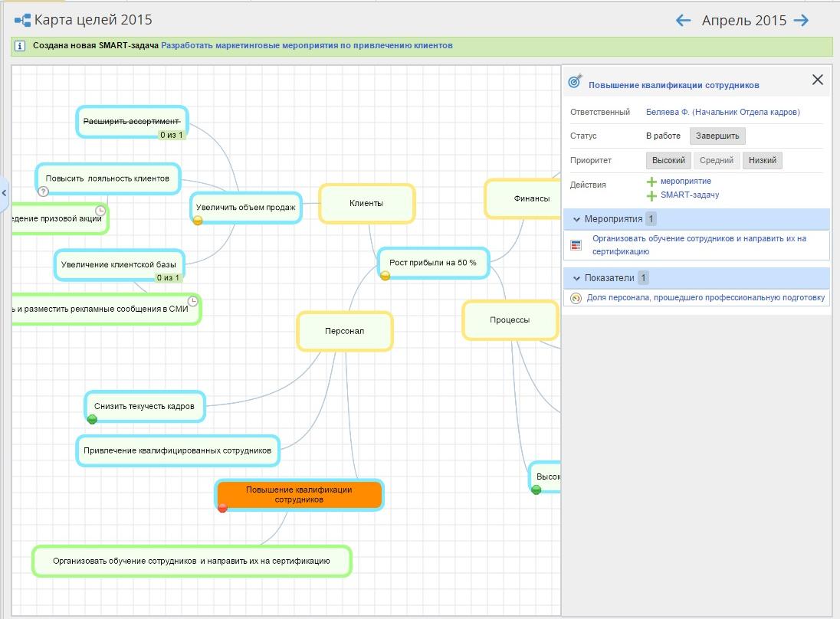The height and width of the screenshot is (619, 840).
Task: Click red status dot on Повышение квалификации node
Action: coord(223,508)
